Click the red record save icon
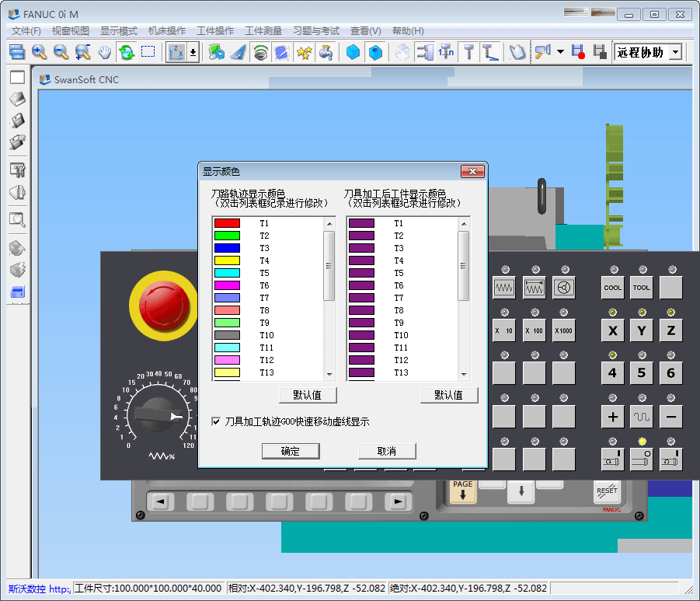Viewport: 700px width, 601px height. 578,52
